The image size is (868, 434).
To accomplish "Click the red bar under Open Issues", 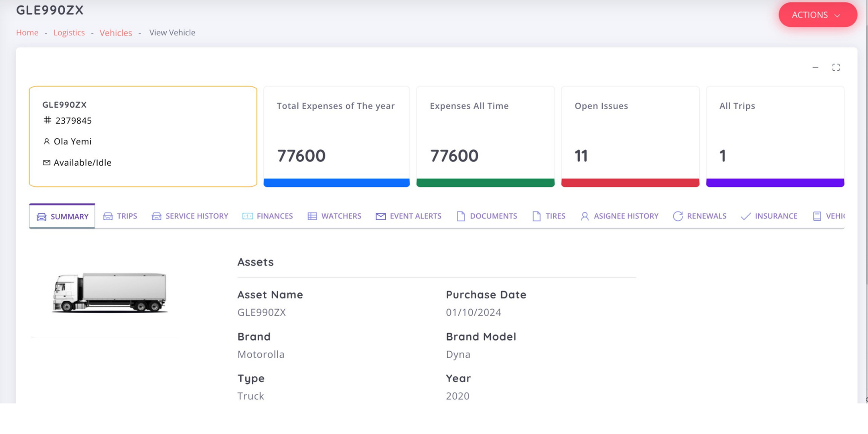I will [630, 183].
